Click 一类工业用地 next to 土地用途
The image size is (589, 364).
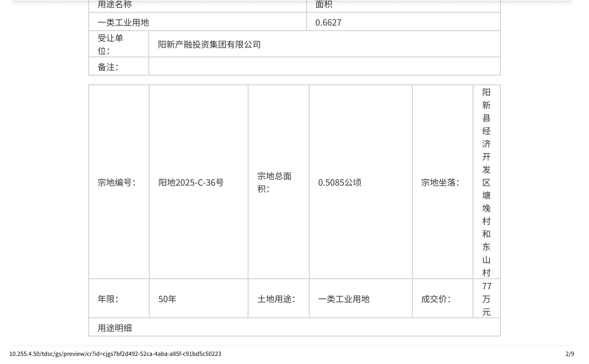pos(344,299)
